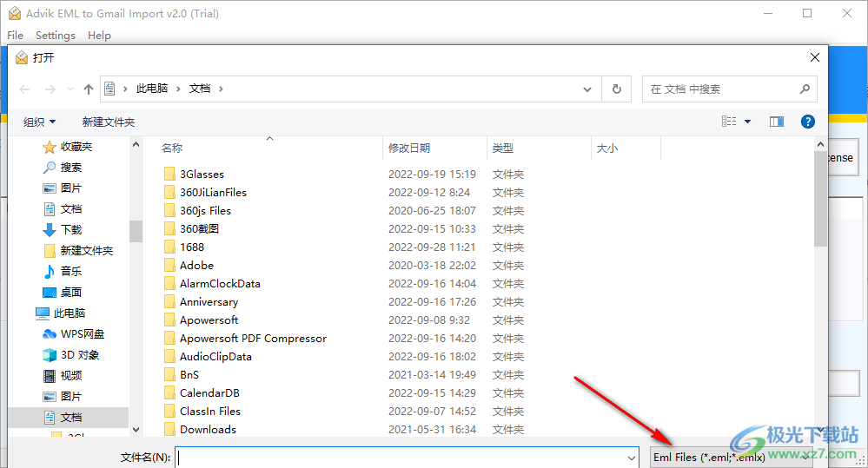Select 视频 in the navigation pane

pos(62,376)
